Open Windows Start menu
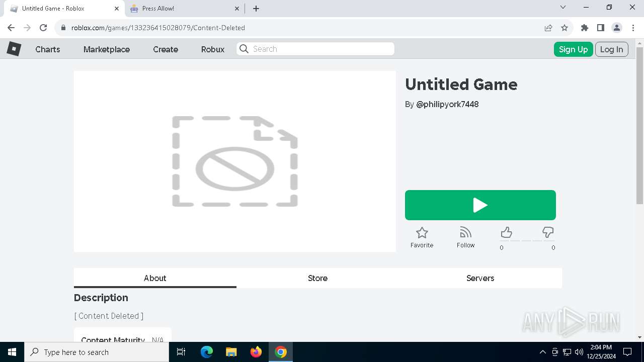644x362 pixels. (x=12, y=352)
